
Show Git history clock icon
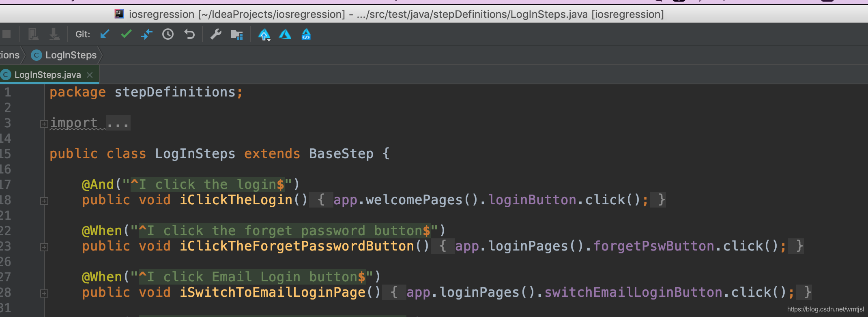168,34
